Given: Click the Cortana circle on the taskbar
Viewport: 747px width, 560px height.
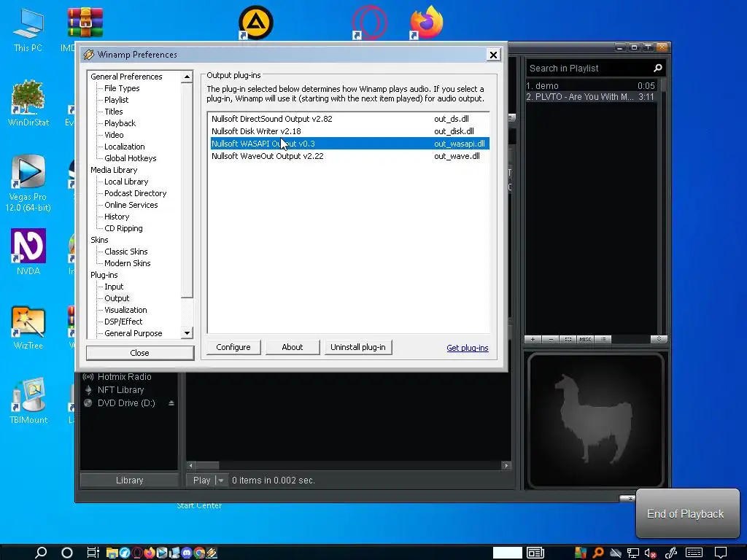Looking at the screenshot, I should pos(67,553).
